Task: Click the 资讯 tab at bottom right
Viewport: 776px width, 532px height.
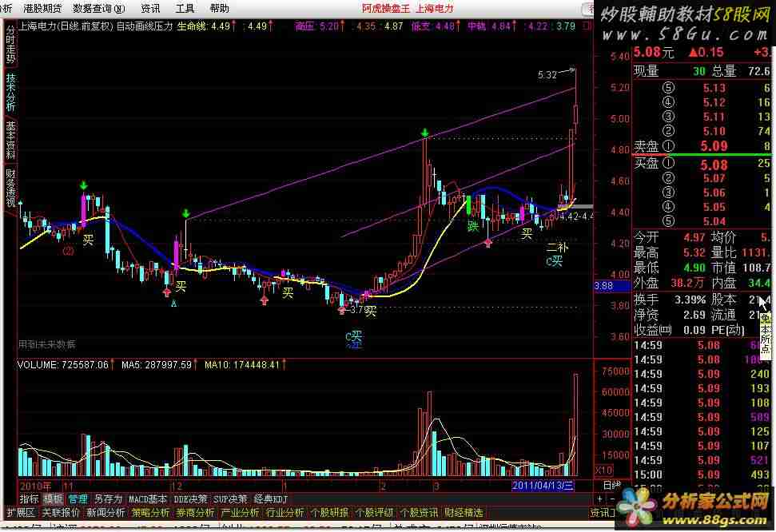Action: pyautogui.click(x=601, y=513)
